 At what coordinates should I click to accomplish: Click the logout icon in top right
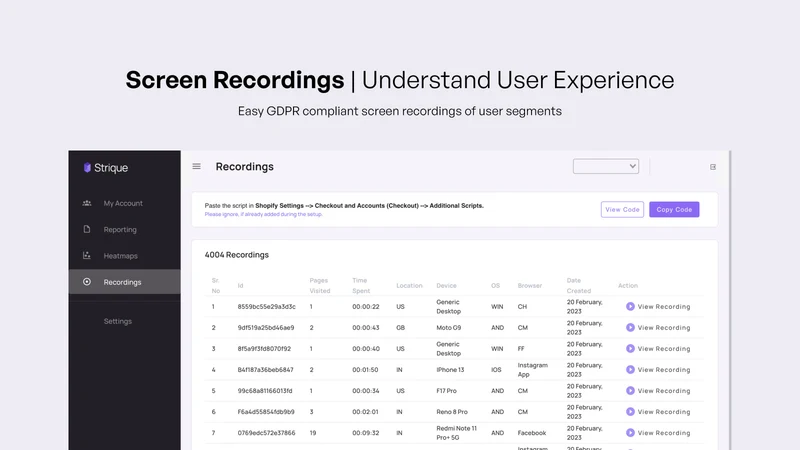coord(713,167)
